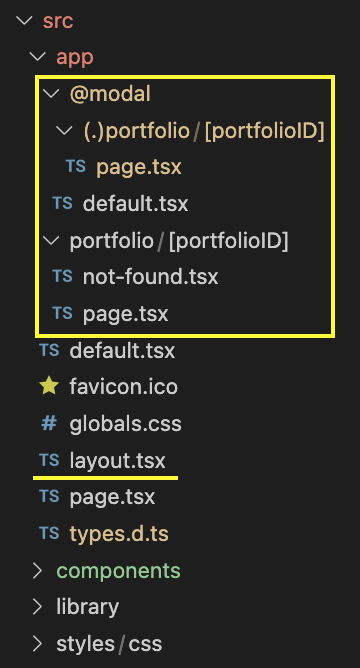
Task: Expand the styles/css folder chevron
Action: (37, 644)
